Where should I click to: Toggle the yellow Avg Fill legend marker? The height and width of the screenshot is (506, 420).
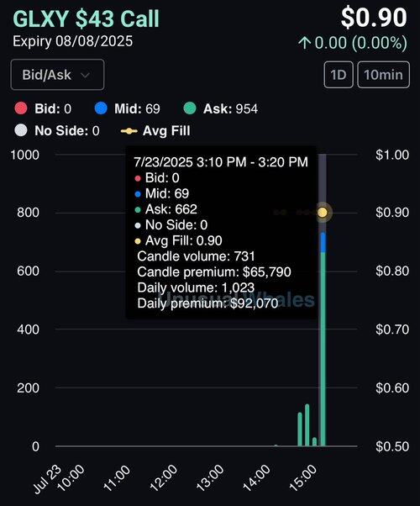pyautogui.click(x=129, y=131)
